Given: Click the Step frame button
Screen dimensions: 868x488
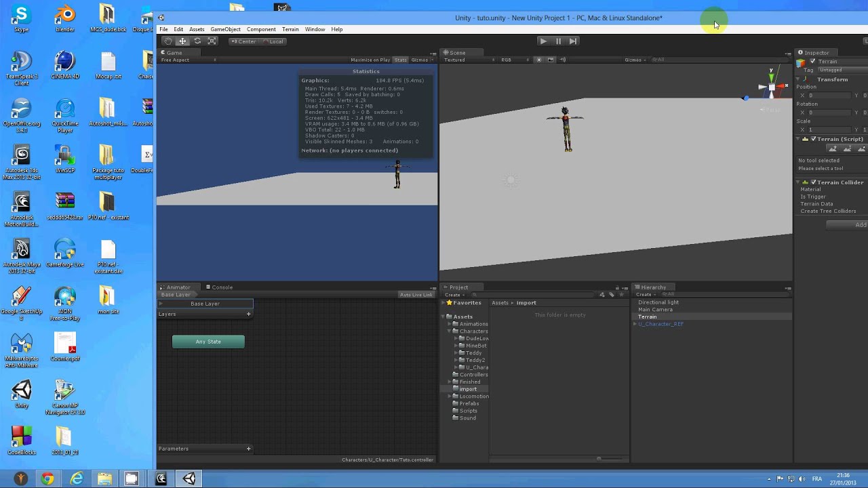Looking at the screenshot, I should tap(573, 41).
